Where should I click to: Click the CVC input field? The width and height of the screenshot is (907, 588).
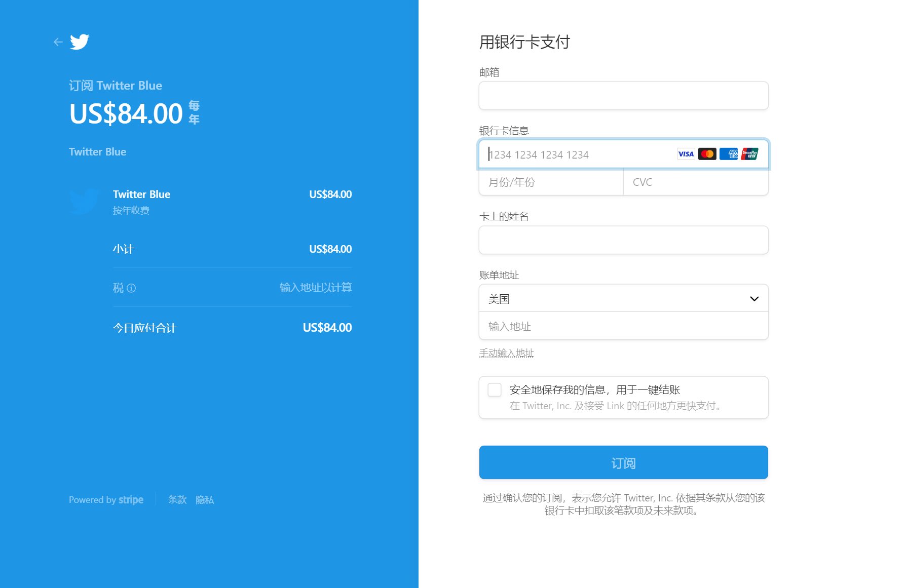pyautogui.click(x=696, y=182)
